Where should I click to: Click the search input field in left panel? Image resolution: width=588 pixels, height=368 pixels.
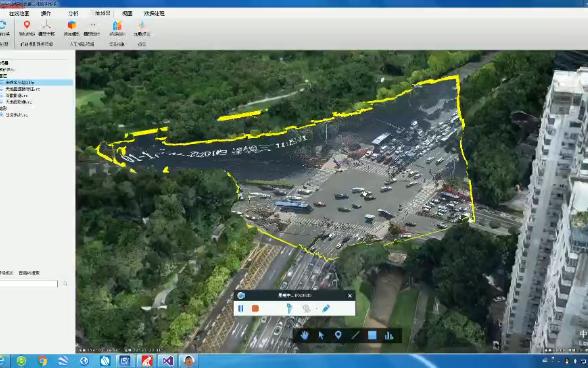click(29, 284)
